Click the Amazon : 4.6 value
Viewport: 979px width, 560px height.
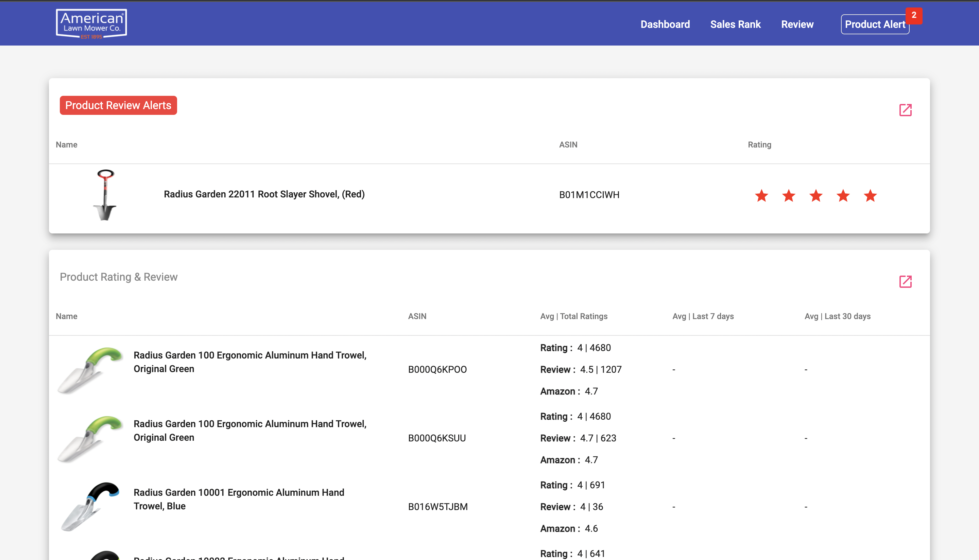pos(569,529)
